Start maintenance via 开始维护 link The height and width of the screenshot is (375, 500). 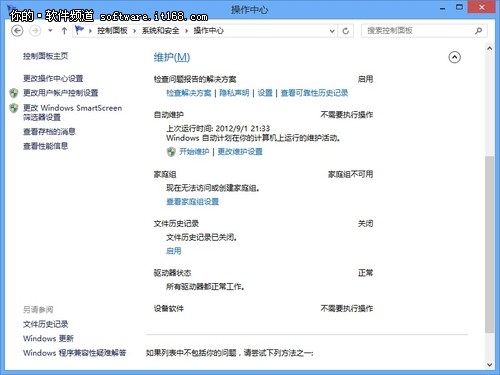194,152
